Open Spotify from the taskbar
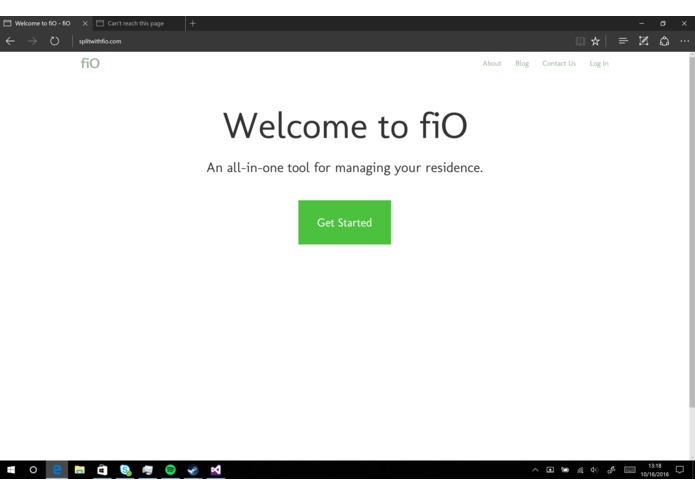 (170, 470)
